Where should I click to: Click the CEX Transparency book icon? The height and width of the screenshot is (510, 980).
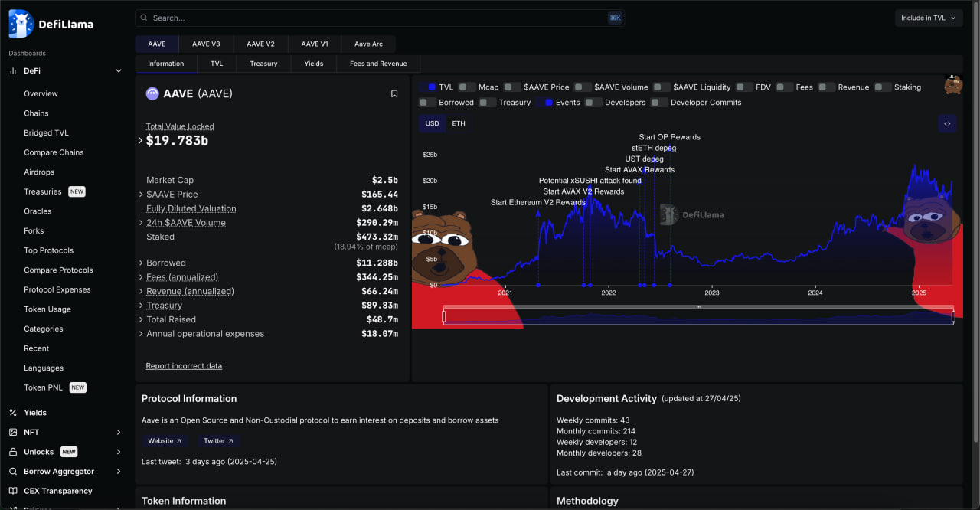[13, 491]
